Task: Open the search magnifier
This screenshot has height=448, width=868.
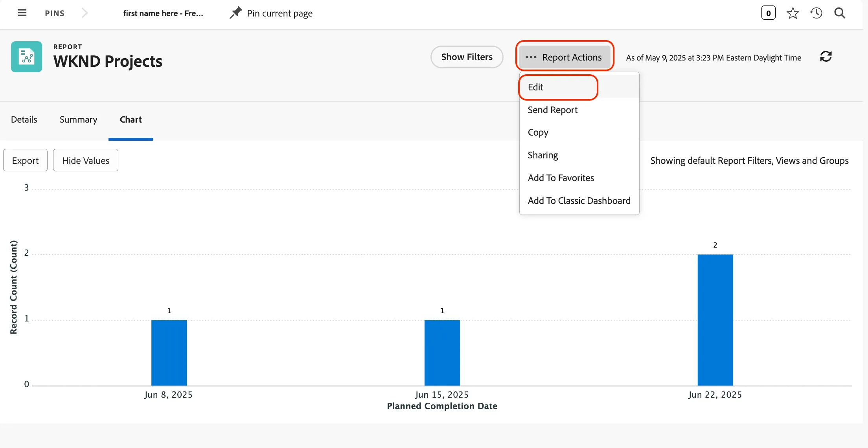Action: click(x=840, y=13)
